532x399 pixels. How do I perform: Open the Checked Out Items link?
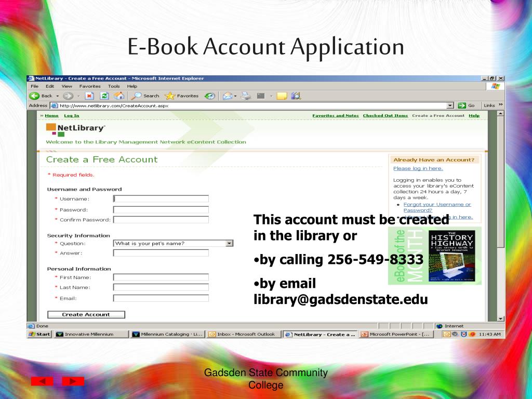point(385,116)
